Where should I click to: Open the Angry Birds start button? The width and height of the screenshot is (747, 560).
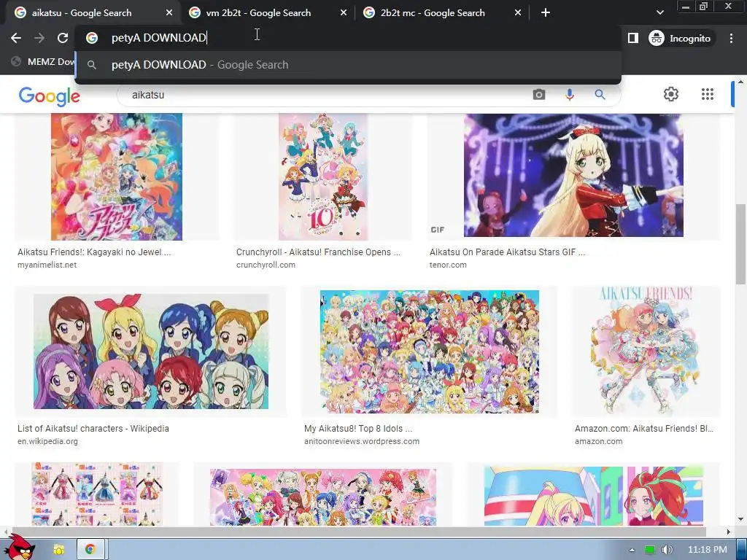pyautogui.click(x=20, y=548)
